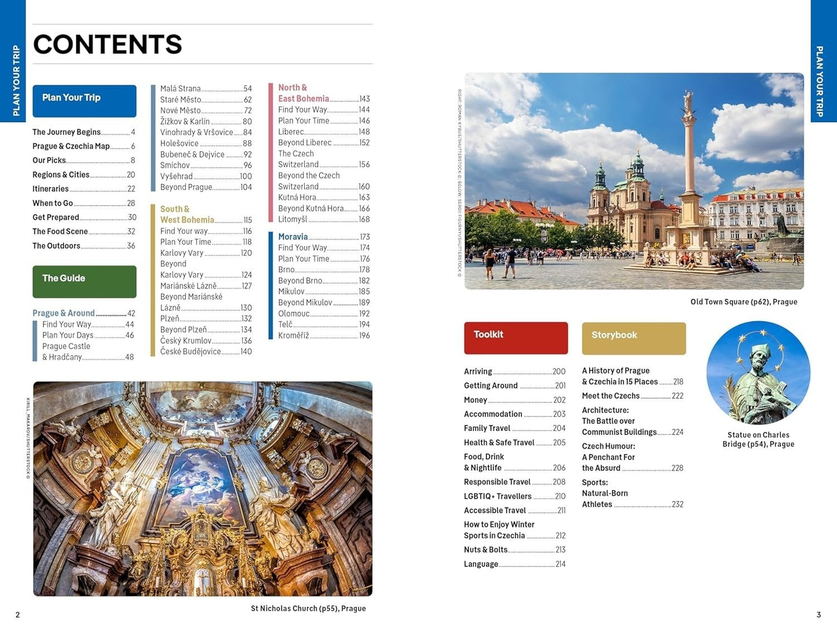
Task: Click The Food Scene entry
Action: click(x=59, y=231)
